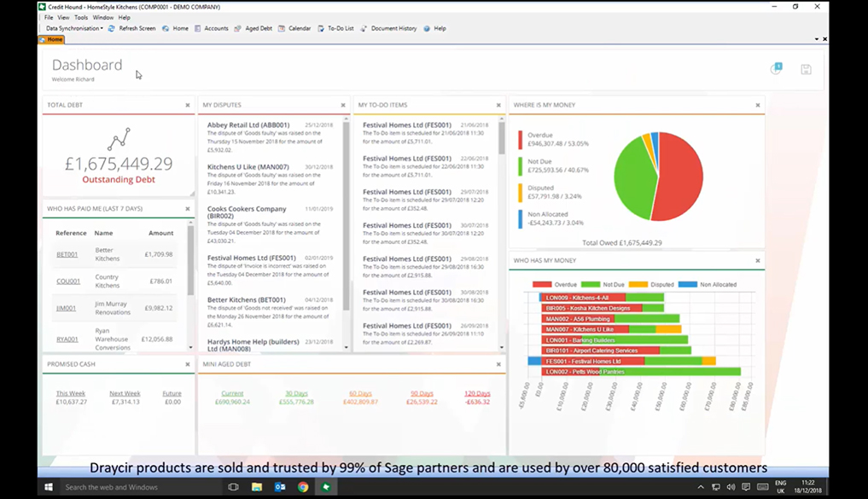Click the LON002 - Petts Wood Pantries chart bar
The image size is (868, 499).
pos(642,372)
